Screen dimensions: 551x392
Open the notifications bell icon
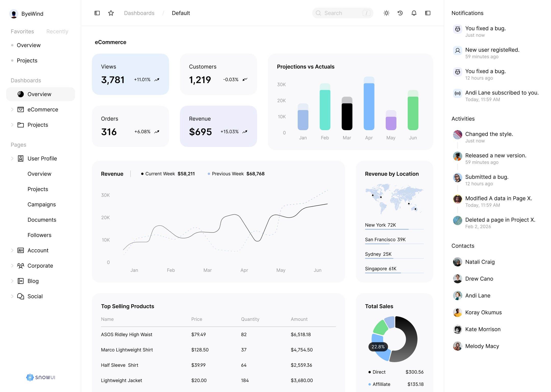tap(414, 13)
